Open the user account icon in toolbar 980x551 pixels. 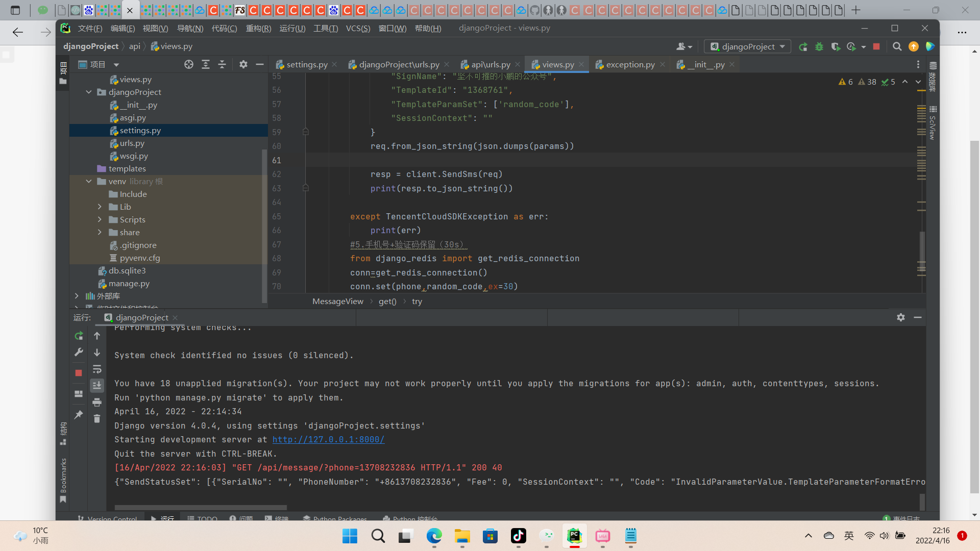tap(684, 46)
